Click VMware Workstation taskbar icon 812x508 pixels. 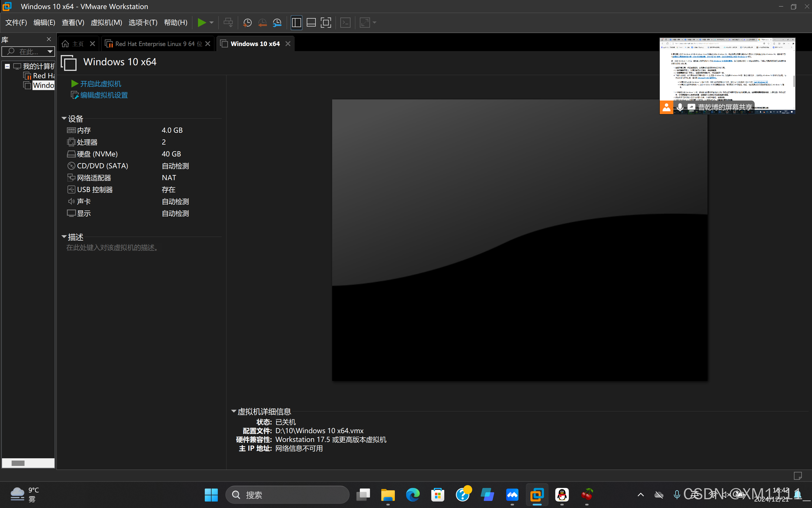tap(537, 495)
